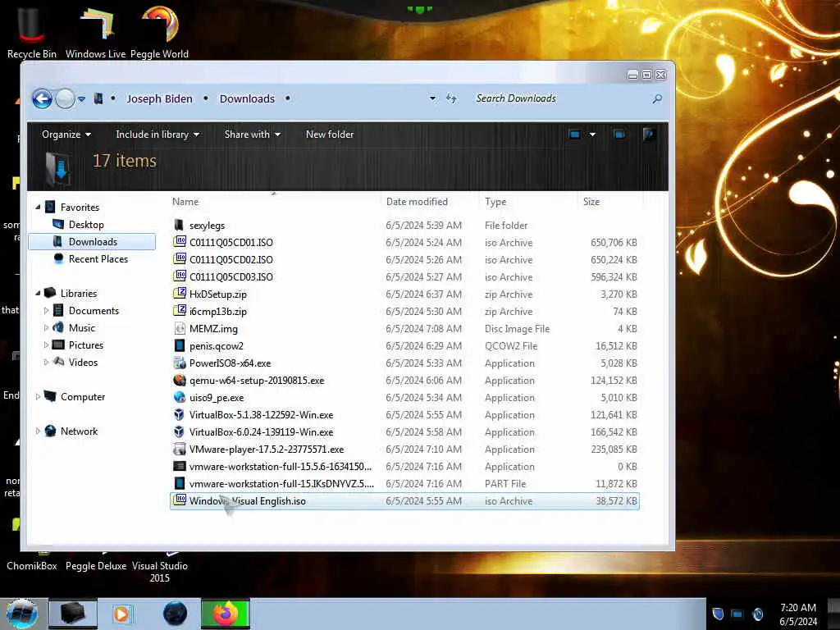Open the Organize menu
This screenshot has height=630, width=840.
click(x=66, y=135)
